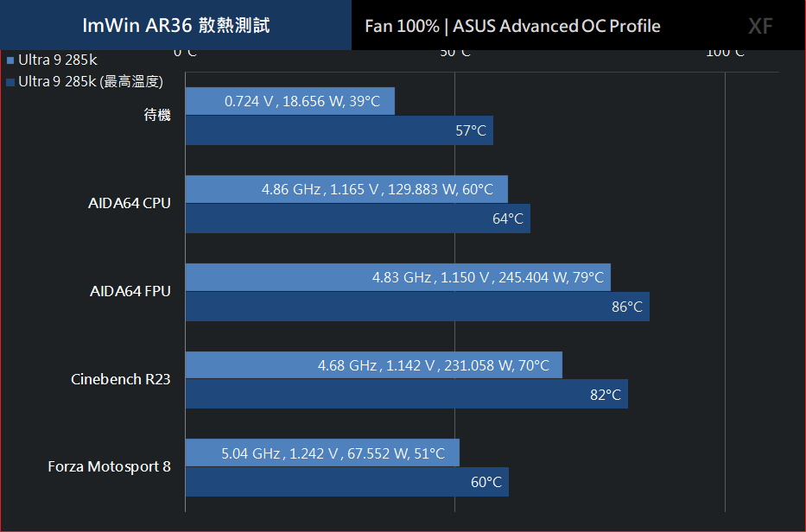This screenshot has width=806, height=532.
Task: Click the AIDA64 FPU category label
Action: (x=130, y=291)
